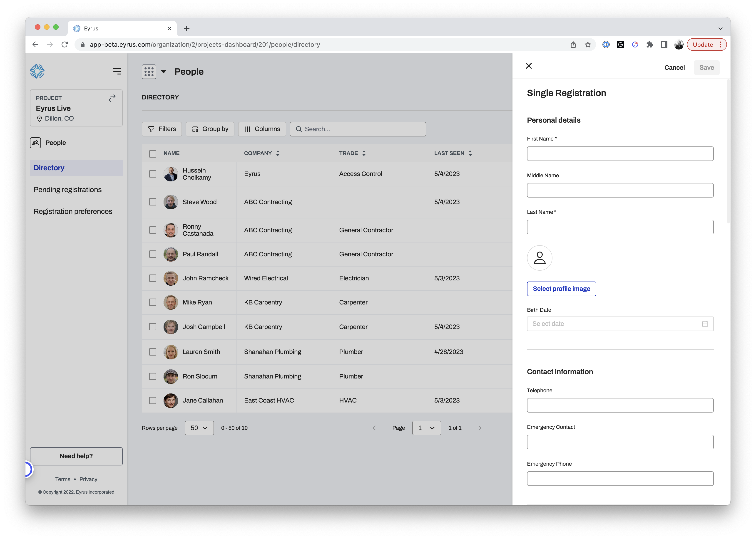Check the box for Josh Campbell
The height and width of the screenshot is (539, 756).
tap(152, 327)
